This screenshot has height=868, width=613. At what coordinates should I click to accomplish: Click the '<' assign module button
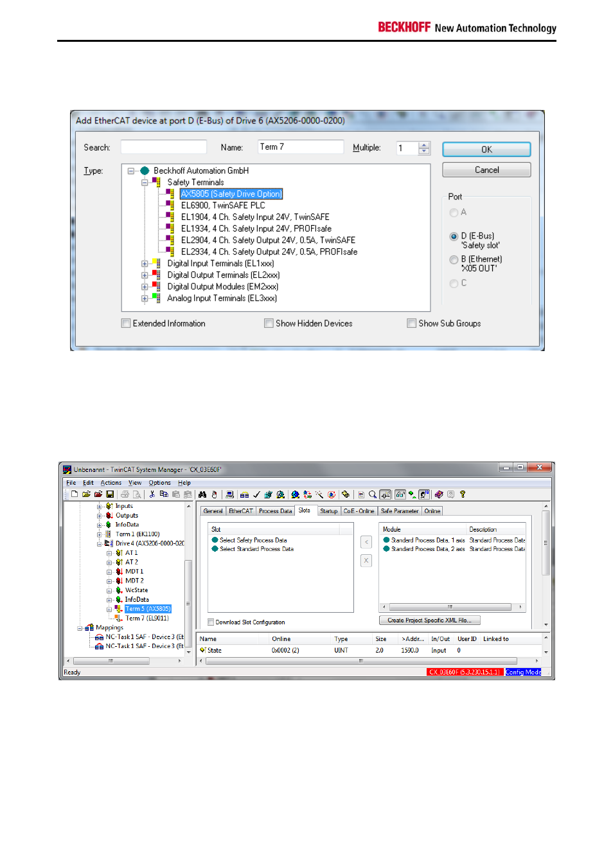[x=366, y=542]
